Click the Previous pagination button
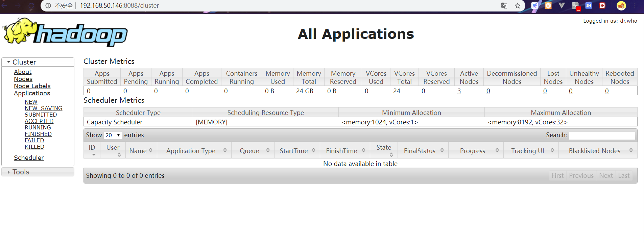Viewport: 644px width, 243px height. coord(581,175)
